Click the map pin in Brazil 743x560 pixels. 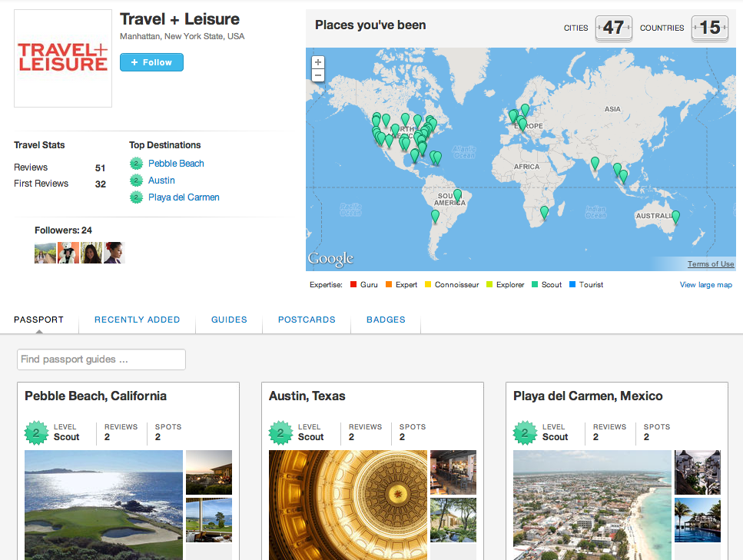(457, 194)
